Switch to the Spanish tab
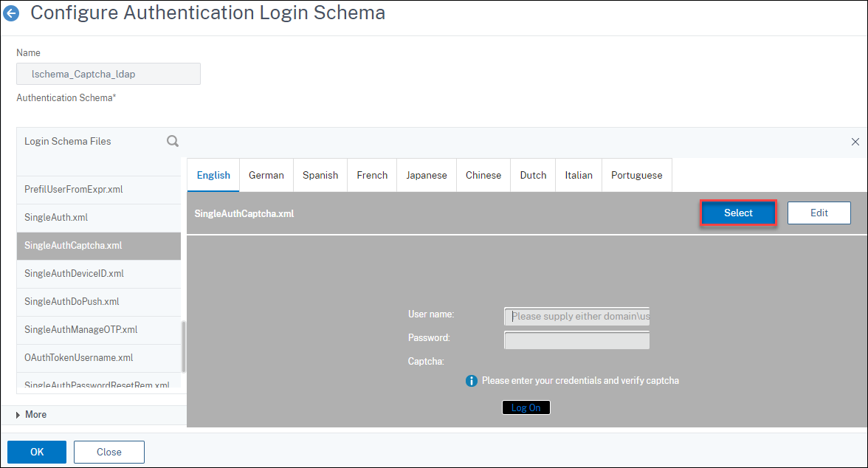Screen dimensions: 868x468 320,175
